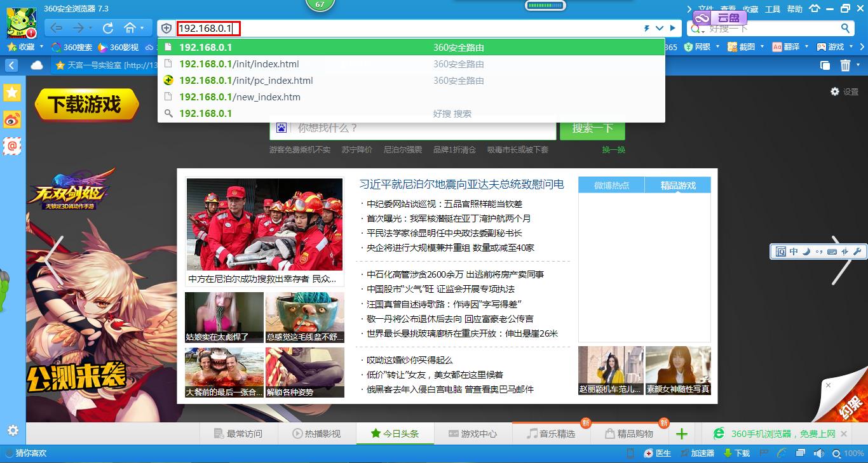The width and height of the screenshot is (868, 463).
Task: Open the sidebar Weibo icon
Action: coord(12,119)
